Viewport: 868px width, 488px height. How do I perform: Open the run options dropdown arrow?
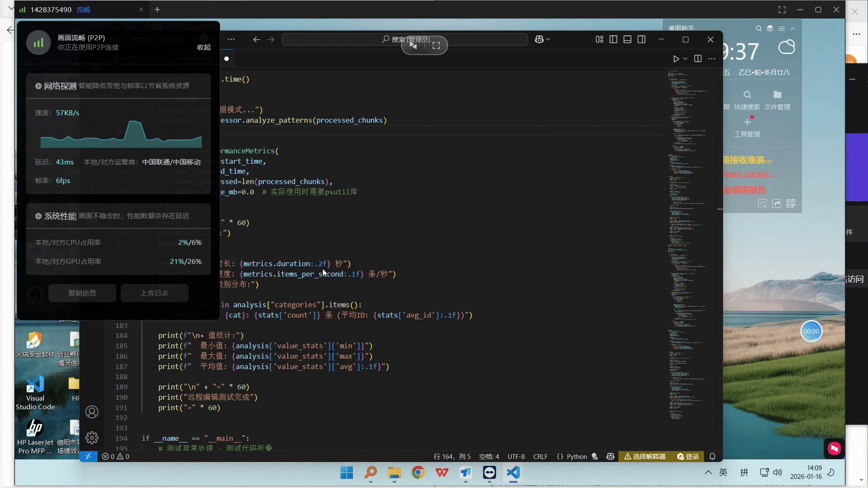click(685, 59)
